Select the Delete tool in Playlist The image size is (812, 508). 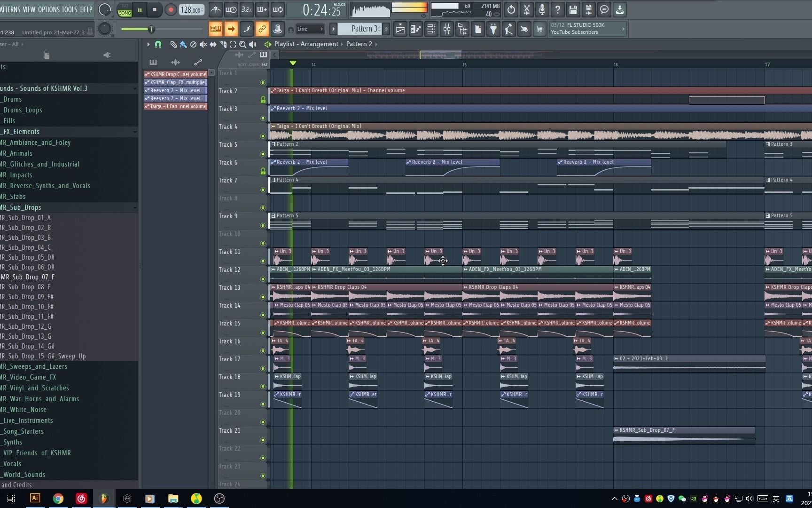tap(193, 44)
